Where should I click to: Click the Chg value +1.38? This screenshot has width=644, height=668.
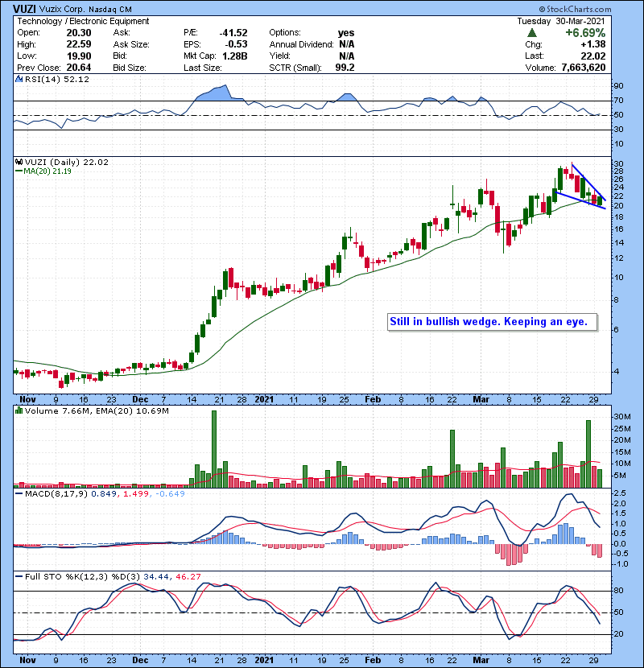(593, 44)
